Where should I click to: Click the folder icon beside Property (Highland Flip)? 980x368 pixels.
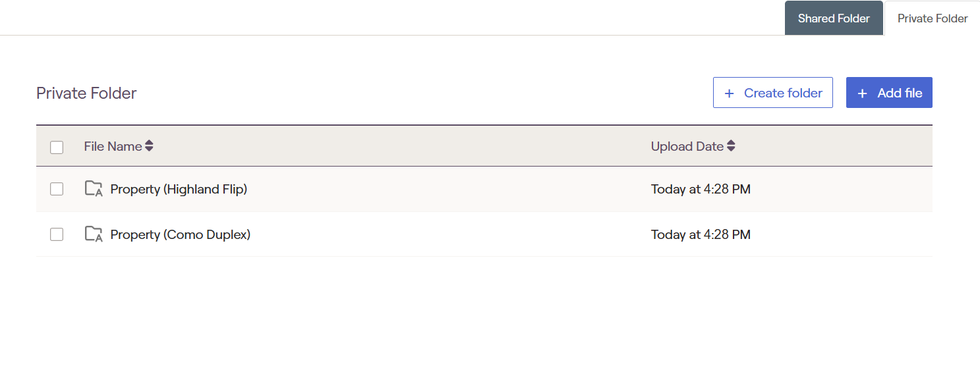[94, 189]
